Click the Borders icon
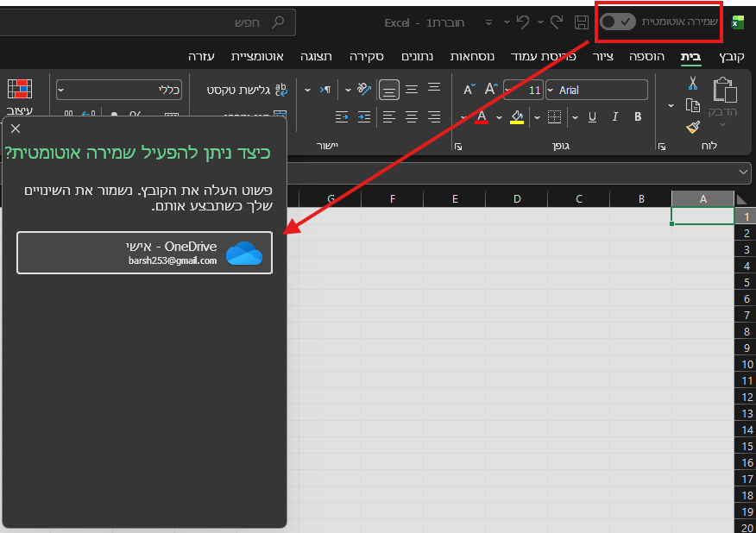Viewport: 756px width, 533px height. click(554, 116)
